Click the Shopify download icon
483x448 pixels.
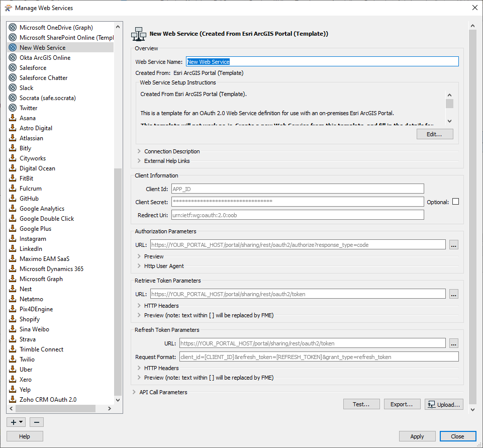(13, 319)
